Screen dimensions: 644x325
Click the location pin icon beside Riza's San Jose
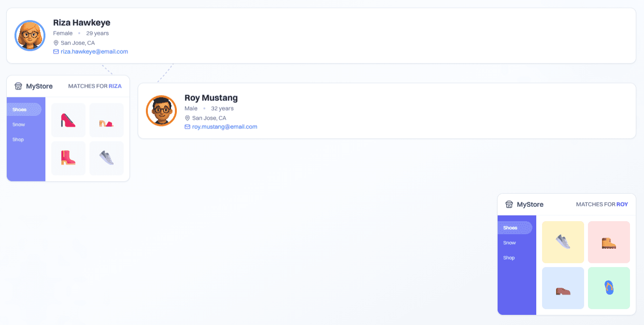(x=56, y=43)
